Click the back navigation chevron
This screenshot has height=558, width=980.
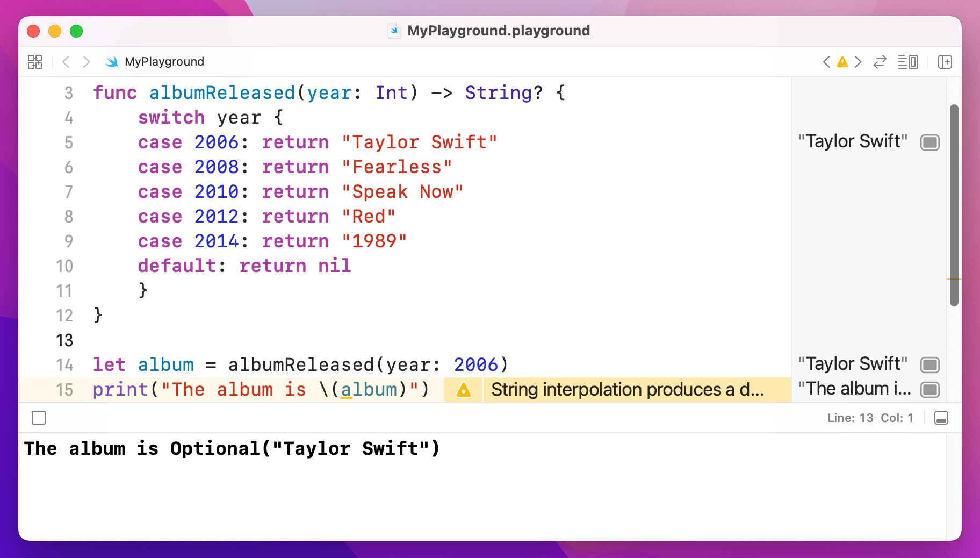66,61
